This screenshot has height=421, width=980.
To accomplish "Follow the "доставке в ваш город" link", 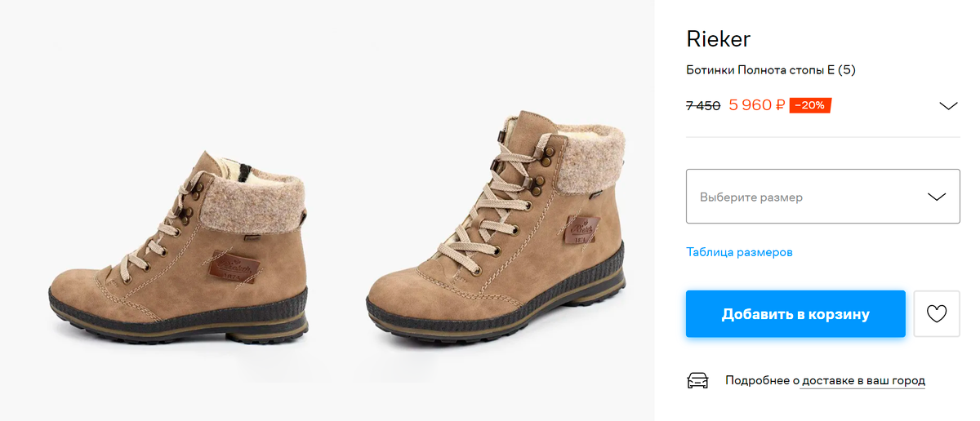I will point(863,381).
